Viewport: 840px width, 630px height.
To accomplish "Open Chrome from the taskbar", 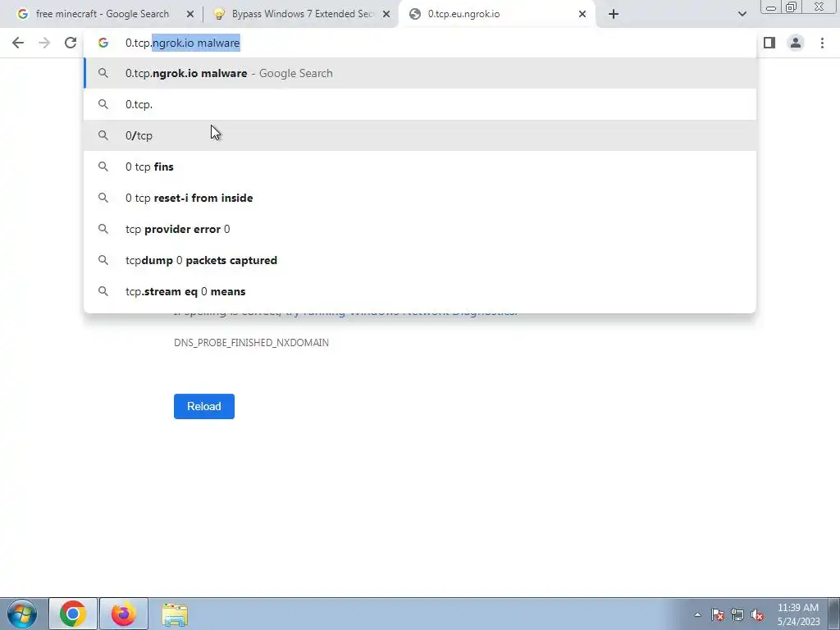I will 73,614.
